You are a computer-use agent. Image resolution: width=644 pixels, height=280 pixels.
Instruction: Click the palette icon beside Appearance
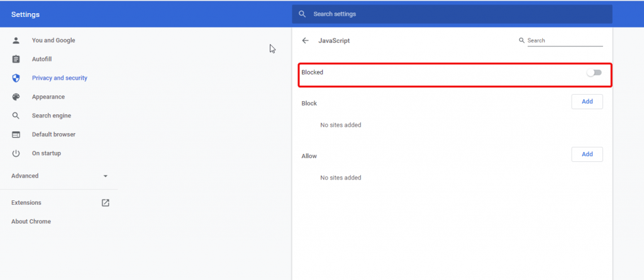(16, 97)
